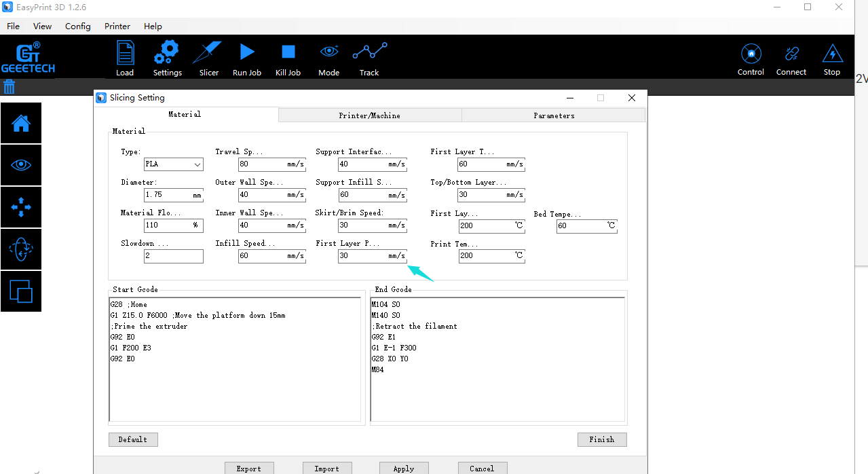Image resolution: width=868 pixels, height=474 pixels.
Task: Click the Cancel button
Action: point(482,469)
